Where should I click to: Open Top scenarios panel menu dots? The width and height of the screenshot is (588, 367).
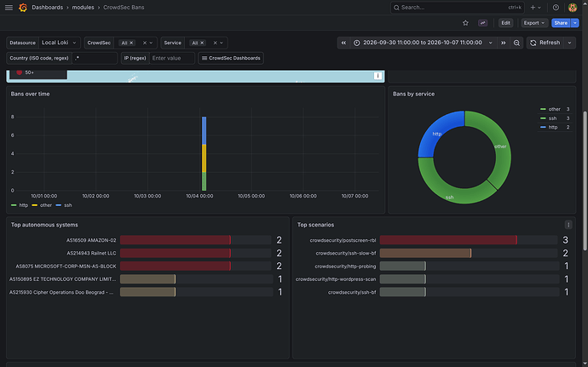568,225
